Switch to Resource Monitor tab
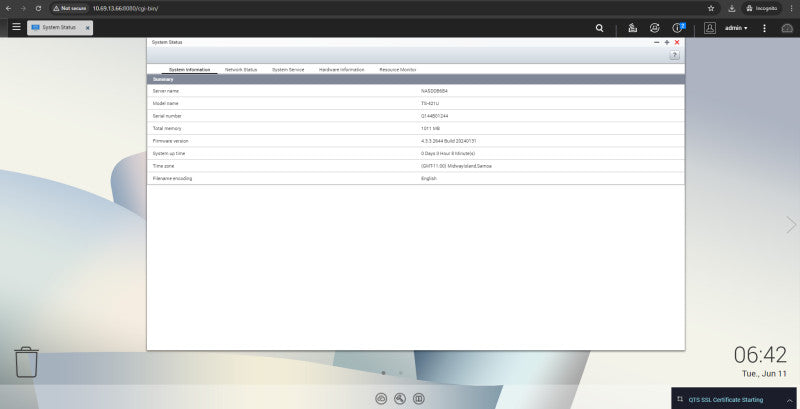The height and width of the screenshot is (409, 800). tap(398, 69)
